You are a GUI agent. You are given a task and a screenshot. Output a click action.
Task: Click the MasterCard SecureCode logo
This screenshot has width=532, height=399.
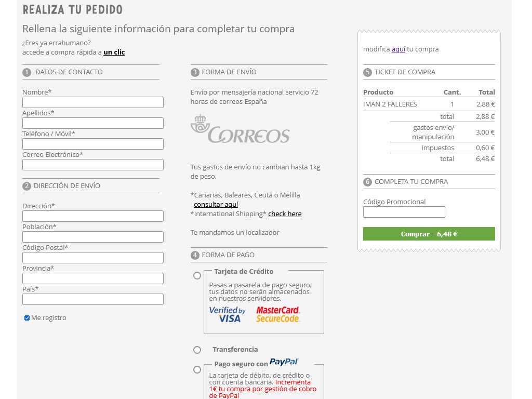coord(278,314)
